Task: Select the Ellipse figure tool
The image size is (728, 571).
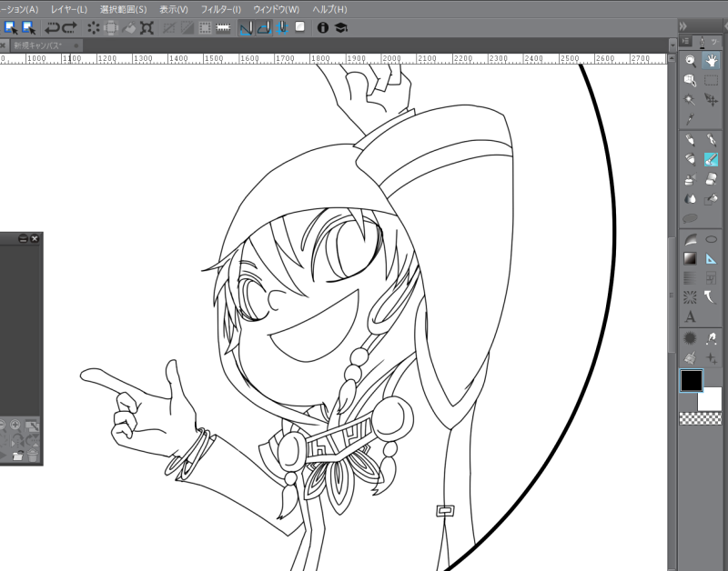Action: coord(711,239)
